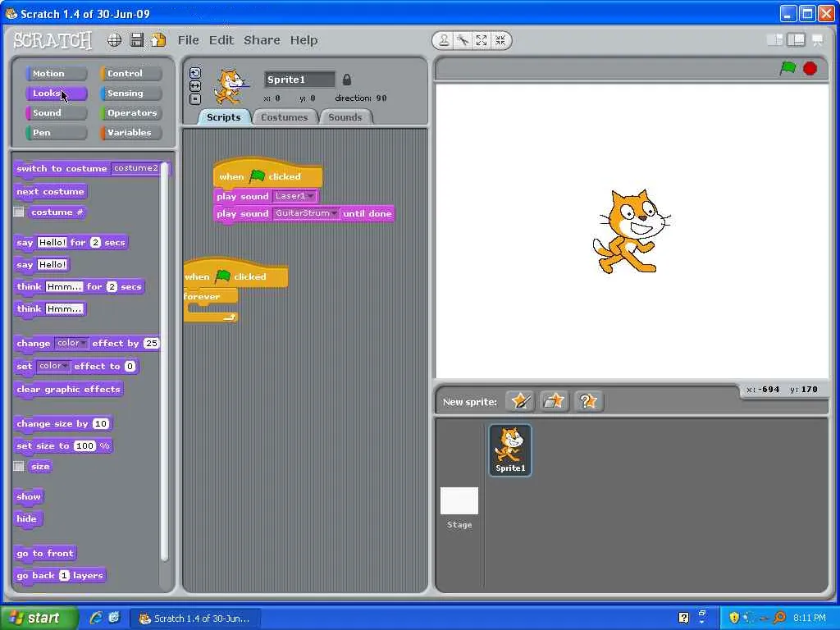840x630 pixels.
Task: Toggle the sprite drag lock icon
Action: (347, 80)
